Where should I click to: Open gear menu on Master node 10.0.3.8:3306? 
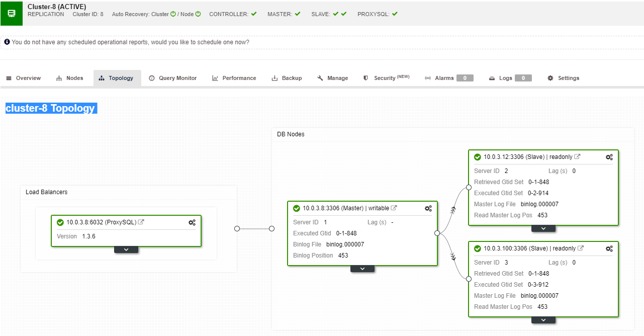pyautogui.click(x=428, y=208)
